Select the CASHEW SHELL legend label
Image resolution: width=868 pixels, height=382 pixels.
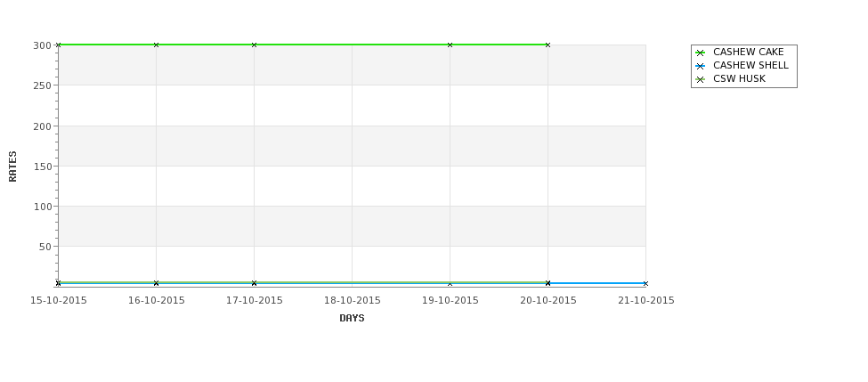[x=750, y=65]
